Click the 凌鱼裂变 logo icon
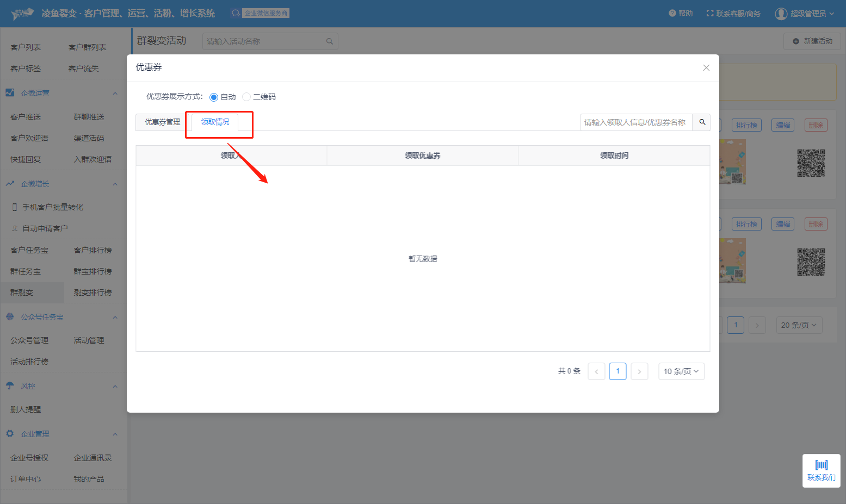 (x=22, y=14)
